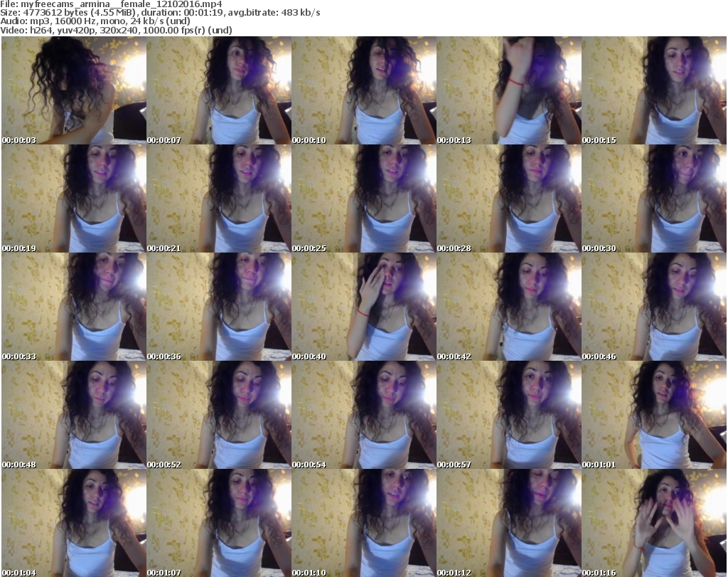Select the thumbnail stamped 00:00:42
This screenshot has height=577, width=728.
[x=509, y=307]
